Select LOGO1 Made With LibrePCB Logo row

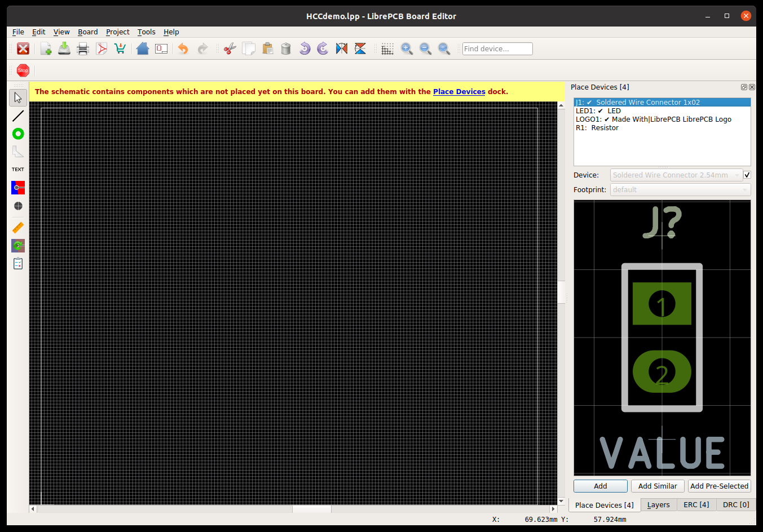click(x=662, y=119)
